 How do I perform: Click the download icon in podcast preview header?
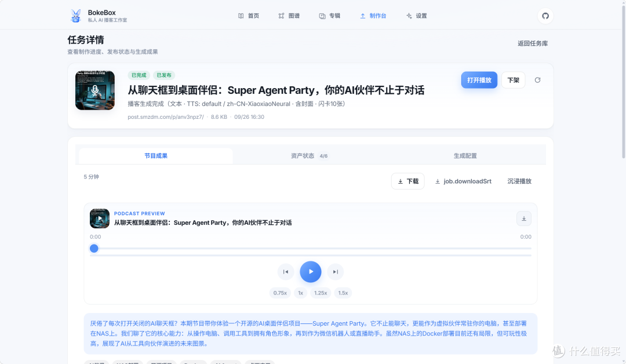(x=524, y=219)
